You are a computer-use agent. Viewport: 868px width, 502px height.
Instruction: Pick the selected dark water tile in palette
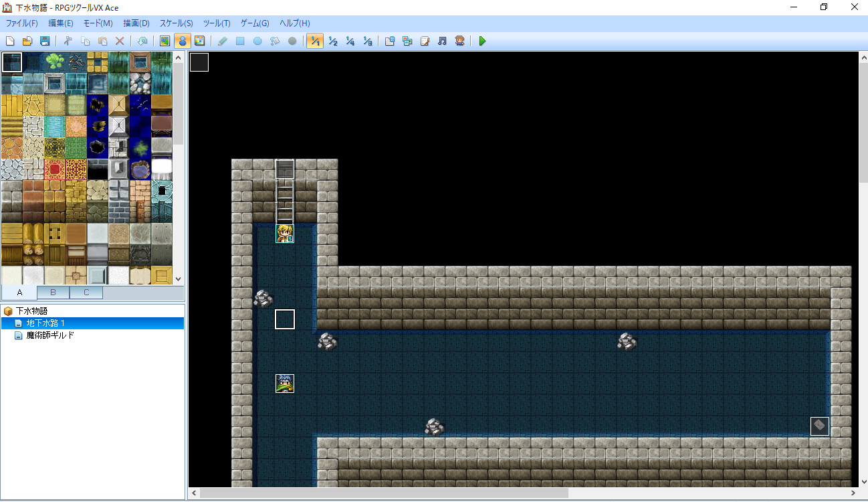(x=12, y=62)
